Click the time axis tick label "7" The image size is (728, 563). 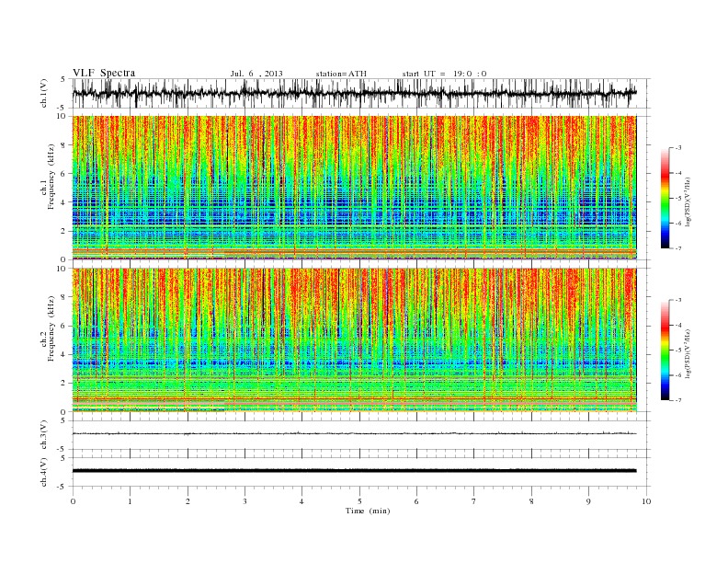point(474,501)
